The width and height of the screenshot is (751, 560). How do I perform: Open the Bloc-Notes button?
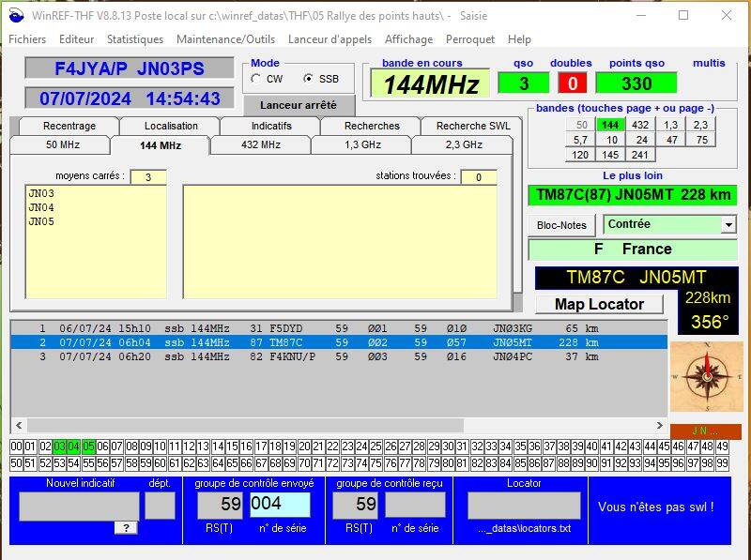coord(561,225)
